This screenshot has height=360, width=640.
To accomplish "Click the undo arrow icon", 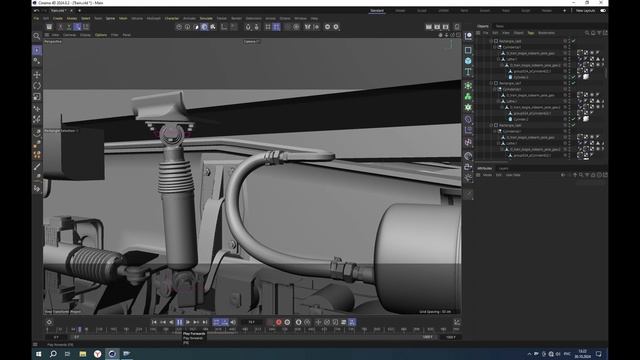I will click(x=36, y=11).
